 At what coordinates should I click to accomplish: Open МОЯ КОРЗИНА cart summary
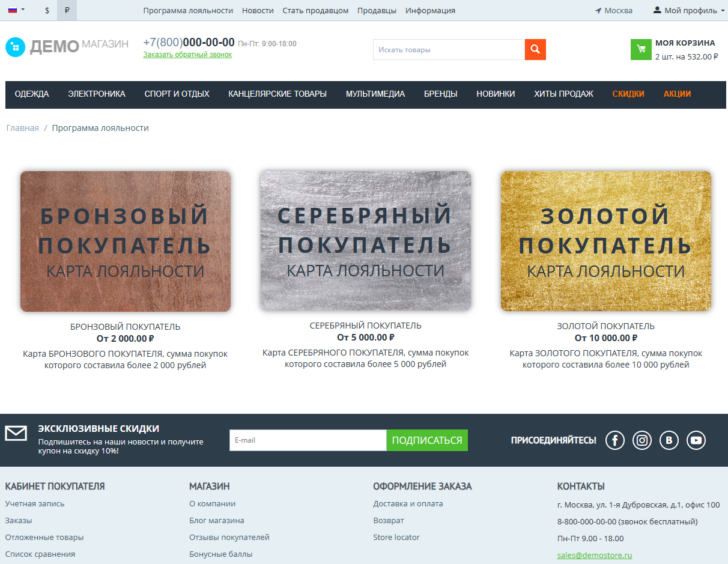687,50
